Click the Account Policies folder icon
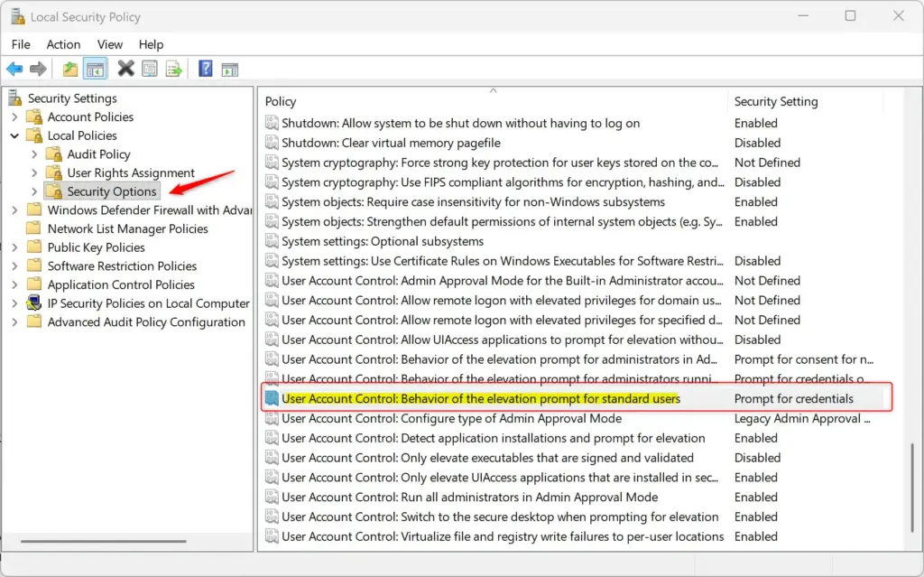The height and width of the screenshot is (577, 924). 35,116
